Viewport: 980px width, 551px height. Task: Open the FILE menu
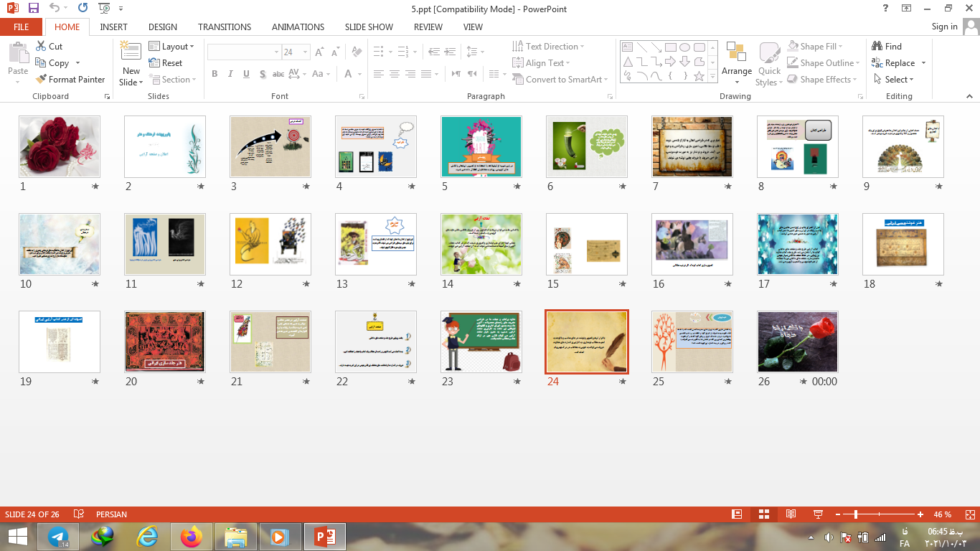pos(22,27)
